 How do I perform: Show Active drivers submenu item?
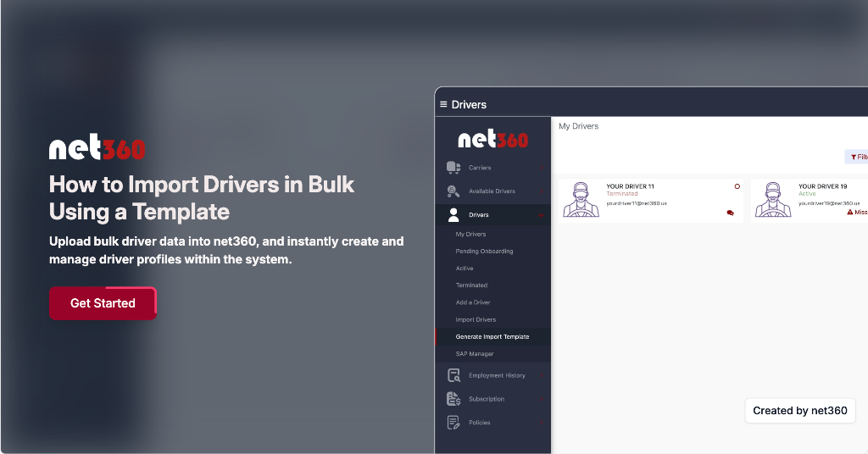465,269
